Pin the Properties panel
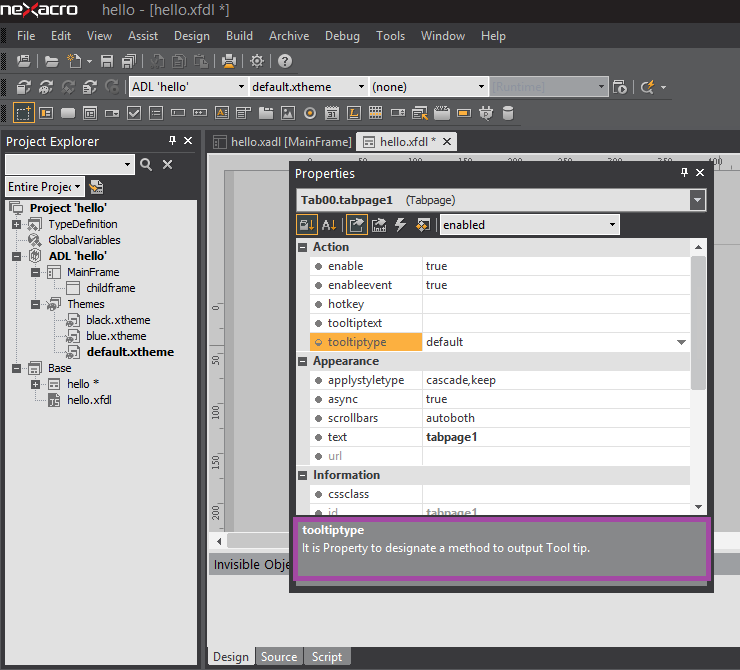Screen dimensions: 740x670 (x=684, y=173)
